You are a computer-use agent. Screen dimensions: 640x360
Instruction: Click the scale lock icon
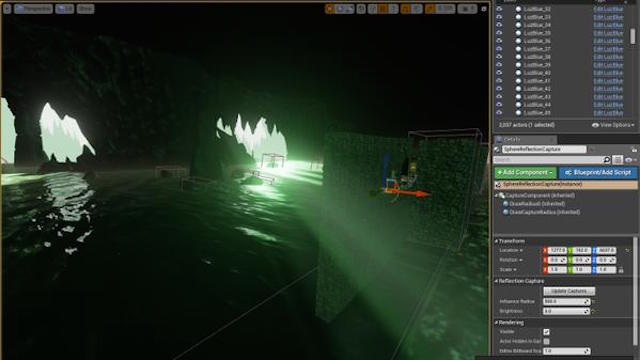tap(621, 270)
